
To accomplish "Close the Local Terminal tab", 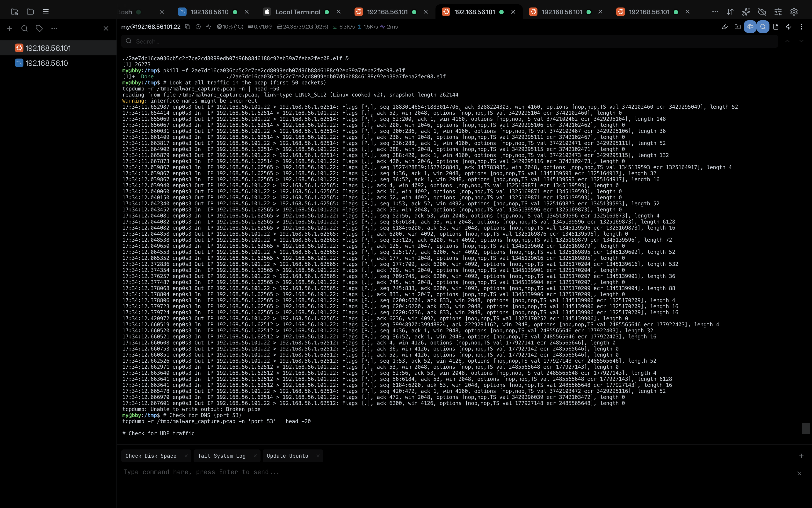I will (x=339, y=12).
